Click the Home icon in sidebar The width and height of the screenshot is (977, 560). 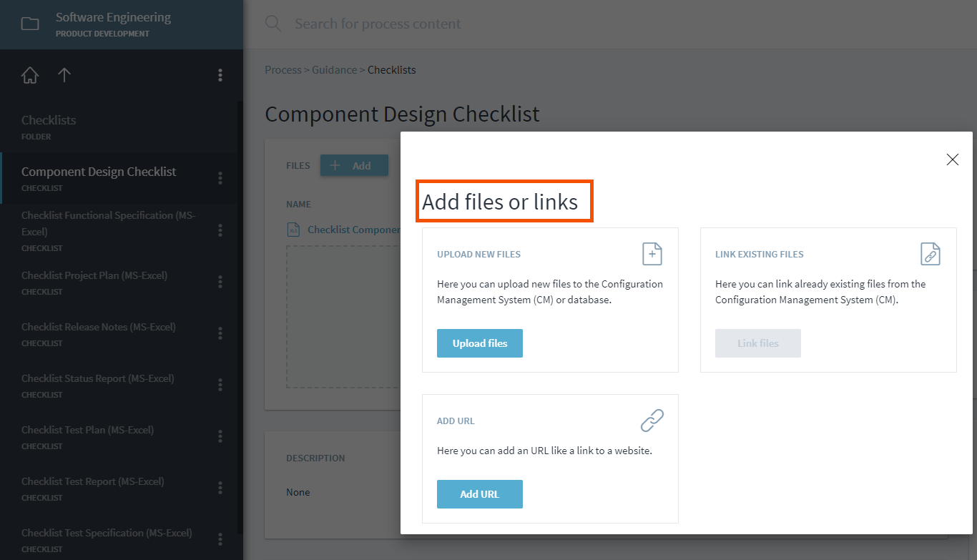pos(30,75)
